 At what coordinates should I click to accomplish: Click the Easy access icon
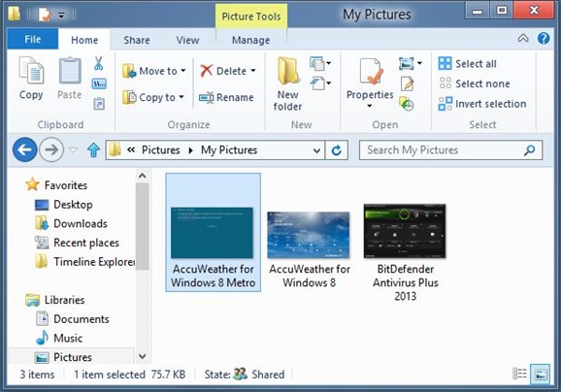coord(317,83)
